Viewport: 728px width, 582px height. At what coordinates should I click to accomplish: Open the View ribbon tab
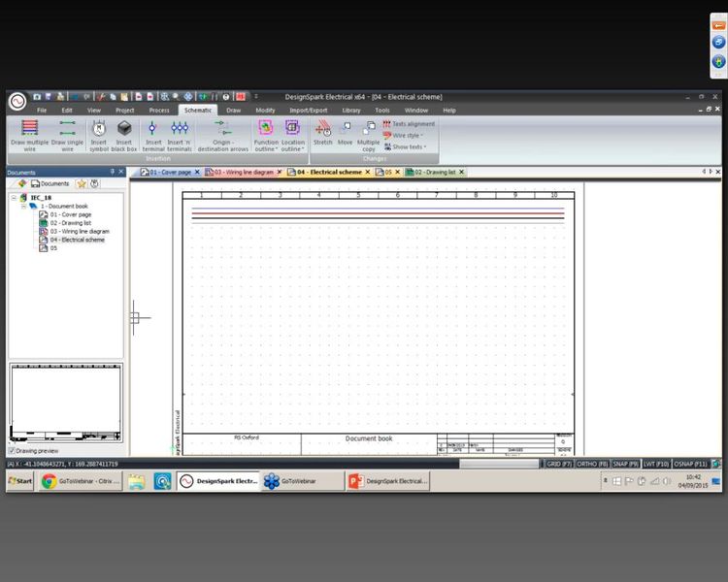(x=94, y=111)
